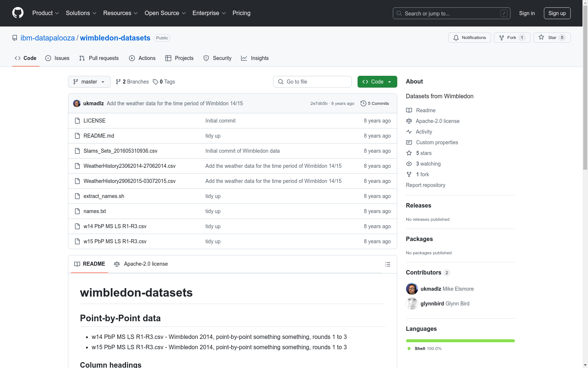Open glynnbird Glynn Bird contributor profile
Viewport: 588px width, 368px height.
coord(438,304)
